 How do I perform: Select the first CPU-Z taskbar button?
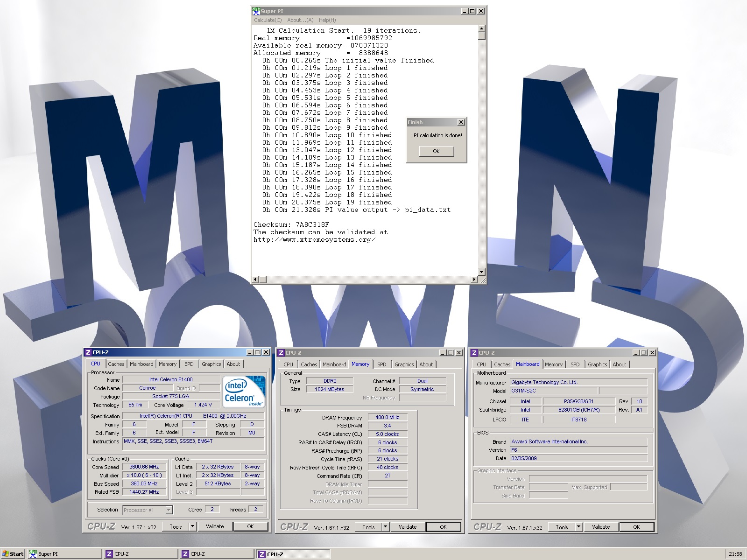[x=141, y=554]
